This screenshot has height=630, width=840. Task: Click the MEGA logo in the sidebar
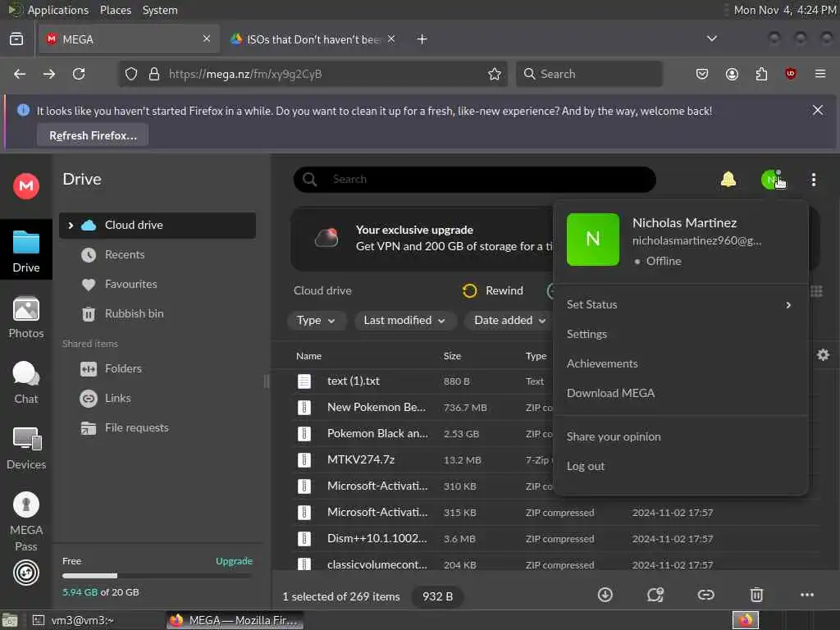[x=25, y=186]
